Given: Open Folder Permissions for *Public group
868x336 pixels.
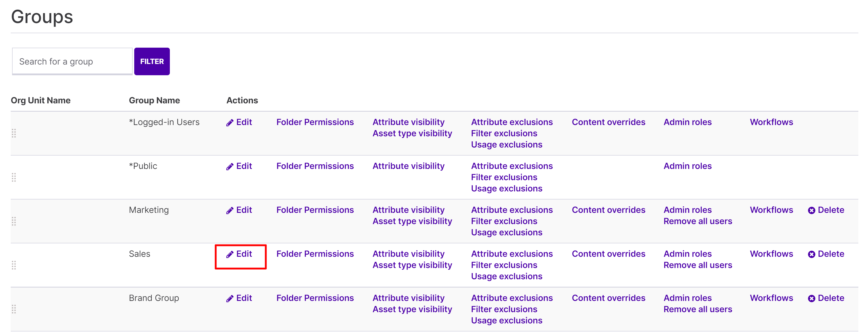Looking at the screenshot, I should (315, 166).
